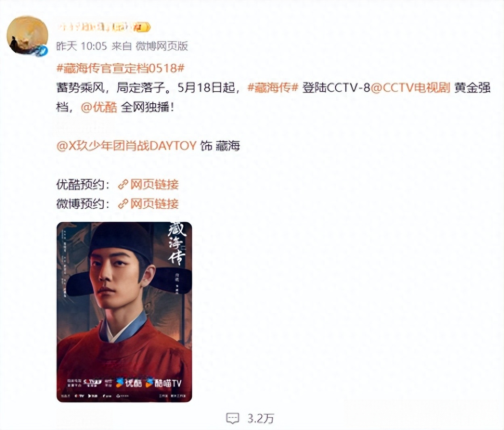Viewport: 504px width, 430px height.
Task: Open the @X玖少年团肖战DAYTOY profile mention
Action: tap(126, 146)
